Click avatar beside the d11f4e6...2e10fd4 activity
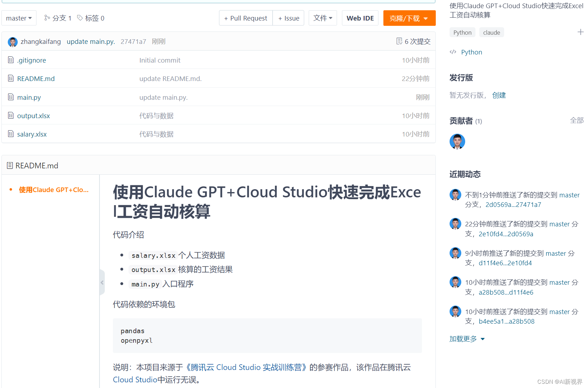Image resolution: width=588 pixels, height=388 pixels. (x=455, y=253)
